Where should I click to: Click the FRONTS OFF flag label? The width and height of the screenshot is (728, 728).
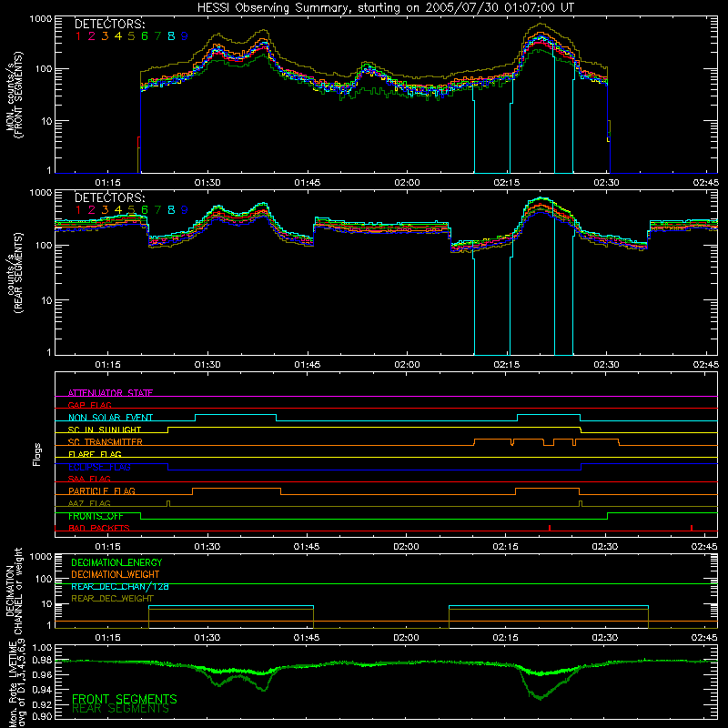tap(96, 516)
